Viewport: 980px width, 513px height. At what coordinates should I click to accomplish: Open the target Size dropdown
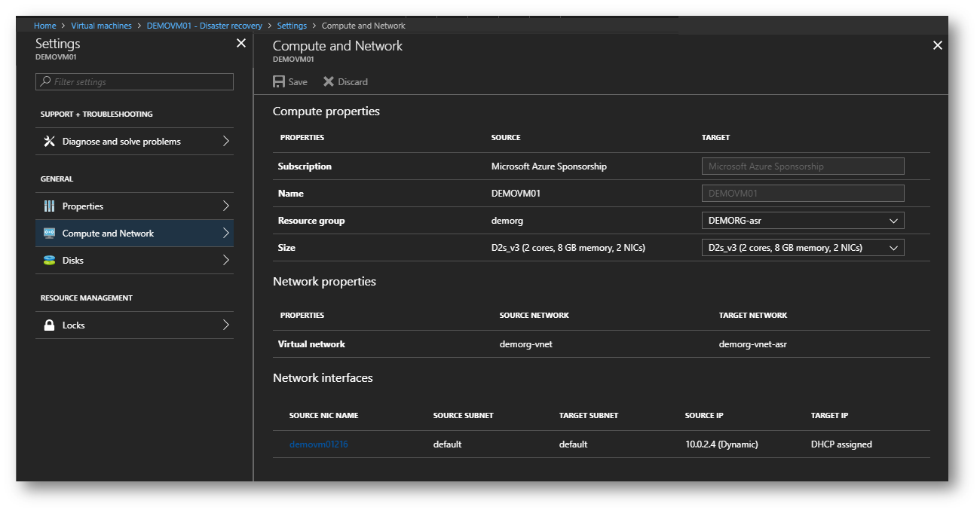click(x=802, y=248)
